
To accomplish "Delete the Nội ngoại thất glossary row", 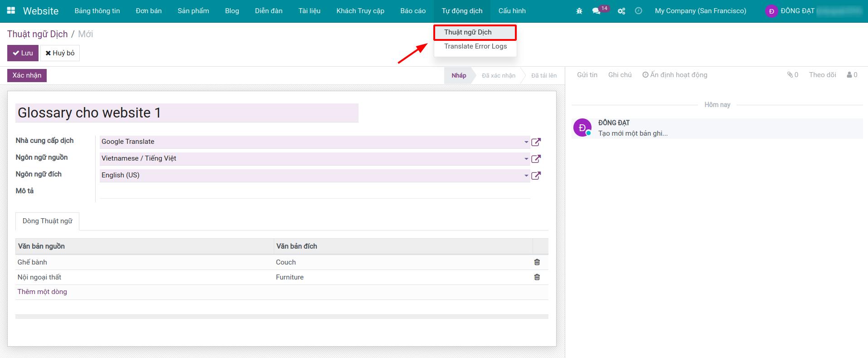I will point(537,277).
